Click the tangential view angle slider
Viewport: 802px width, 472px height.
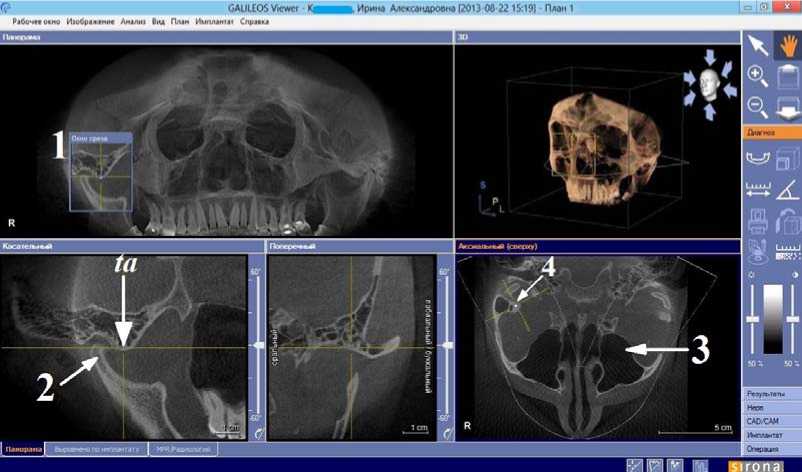coord(259,346)
